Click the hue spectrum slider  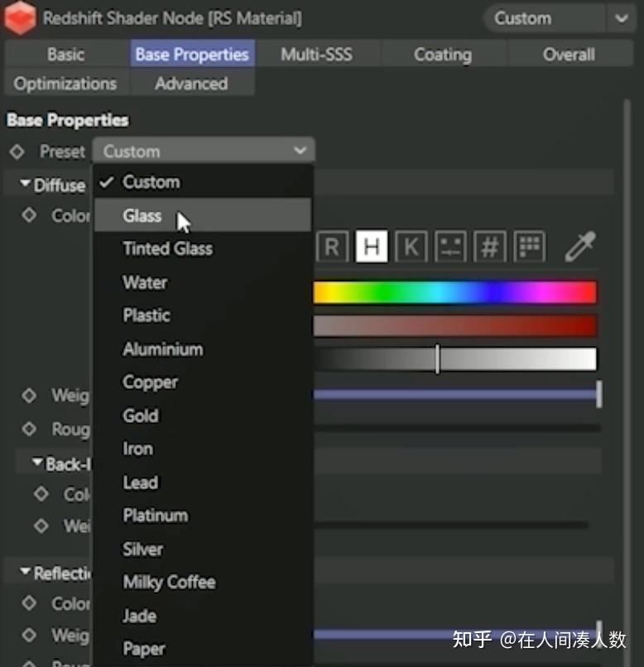(455, 291)
